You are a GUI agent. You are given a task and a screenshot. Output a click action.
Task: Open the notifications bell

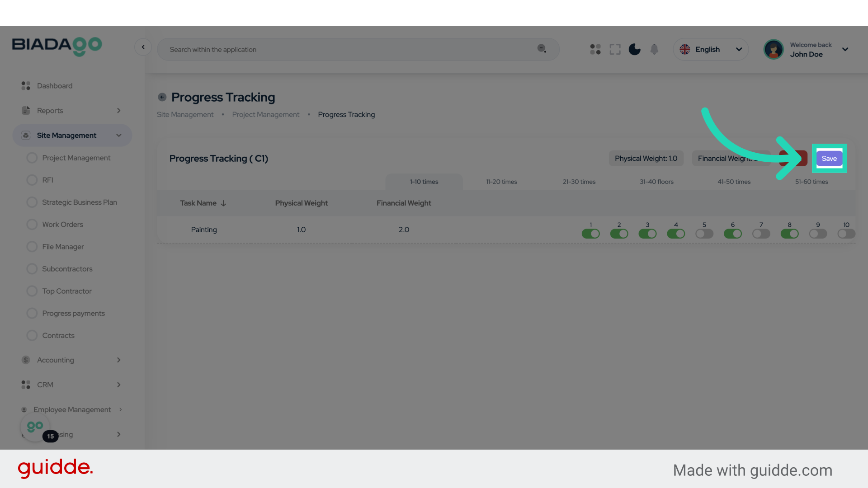tap(654, 49)
